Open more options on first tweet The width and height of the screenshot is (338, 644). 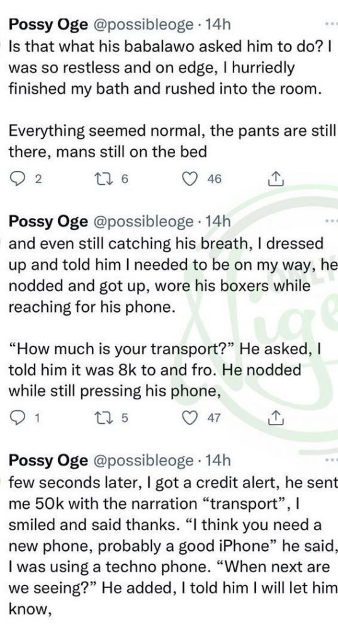click(x=330, y=25)
